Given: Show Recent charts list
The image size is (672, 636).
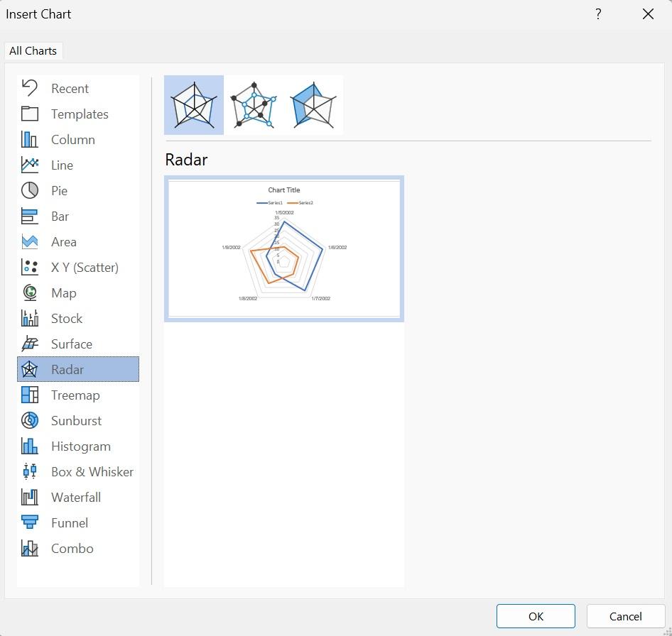Looking at the screenshot, I should pos(70,89).
